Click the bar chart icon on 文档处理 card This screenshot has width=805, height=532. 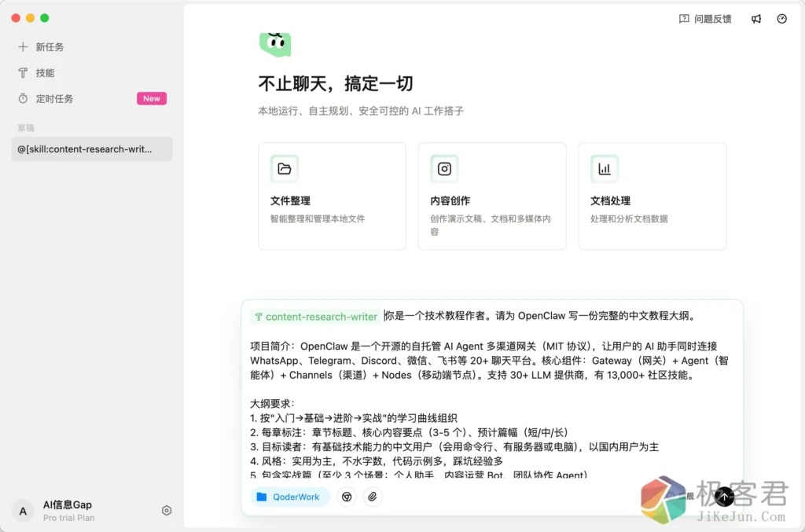click(605, 169)
